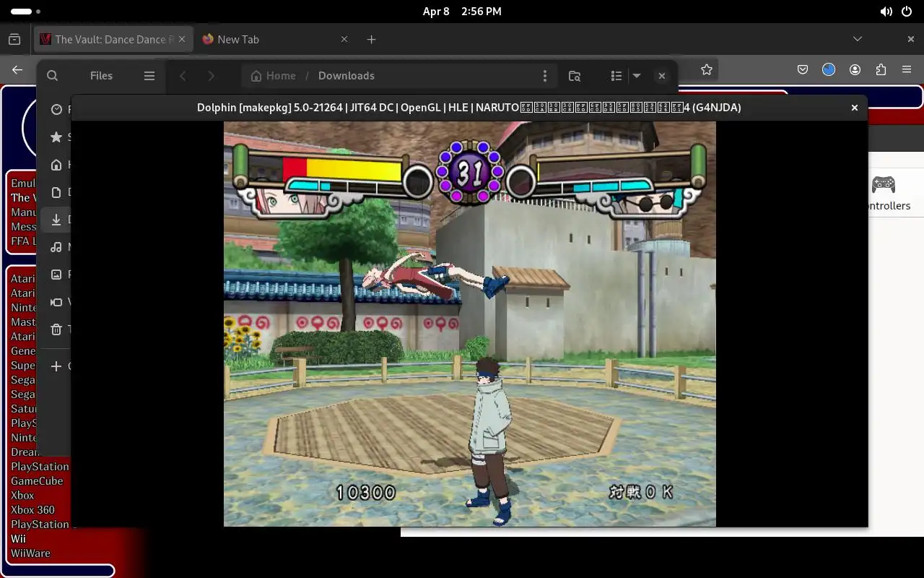Click the browser back arrow
The width and height of the screenshot is (924, 578).
tap(17, 69)
